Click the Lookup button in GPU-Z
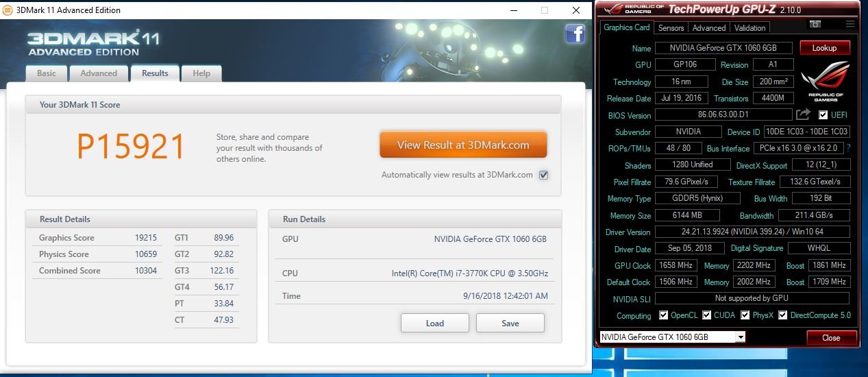Image resolution: width=868 pixels, height=377 pixels. [824, 48]
